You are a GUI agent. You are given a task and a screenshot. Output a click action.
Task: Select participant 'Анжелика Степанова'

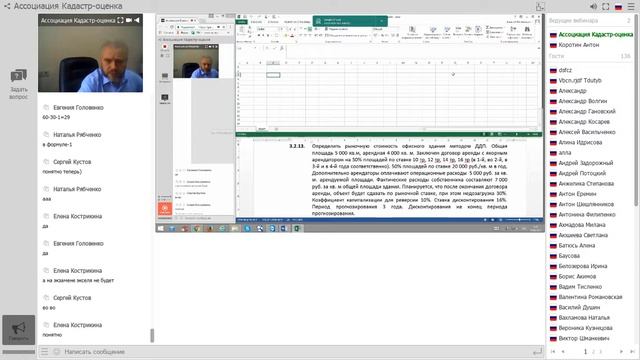[x=582, y=183]
